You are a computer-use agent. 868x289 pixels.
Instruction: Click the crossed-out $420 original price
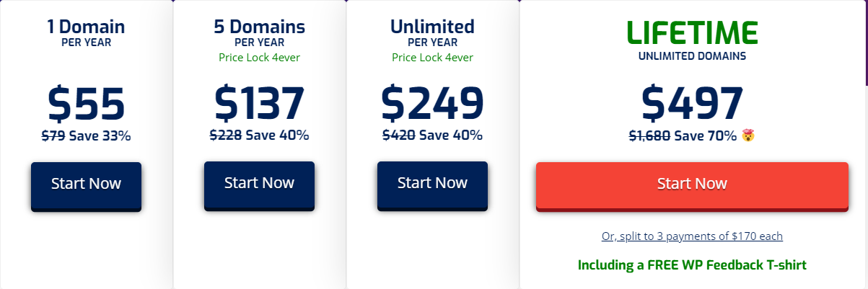[398, 135]
